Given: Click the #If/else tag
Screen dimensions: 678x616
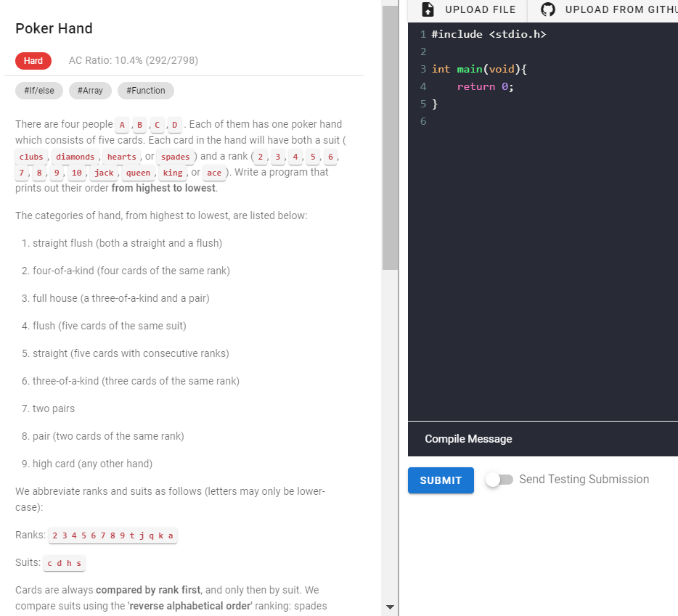Looking at the screenshot, I should pyautogui.click(x=38, y=91).
